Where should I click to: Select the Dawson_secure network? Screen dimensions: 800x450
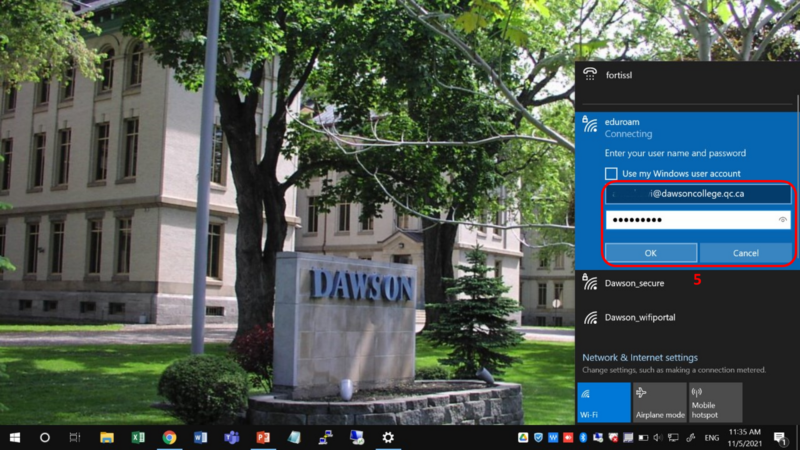[686, 283]
